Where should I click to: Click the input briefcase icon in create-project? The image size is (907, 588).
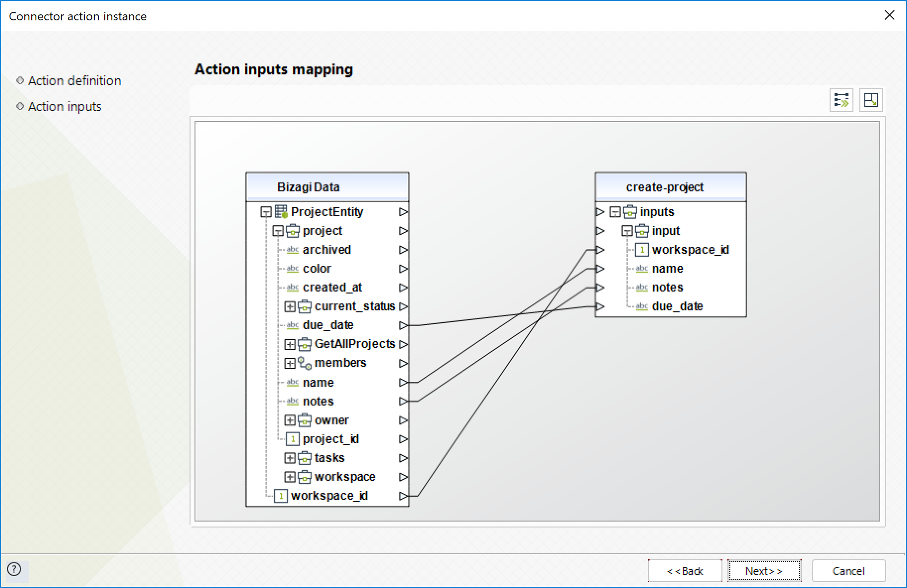pos(642,231)
